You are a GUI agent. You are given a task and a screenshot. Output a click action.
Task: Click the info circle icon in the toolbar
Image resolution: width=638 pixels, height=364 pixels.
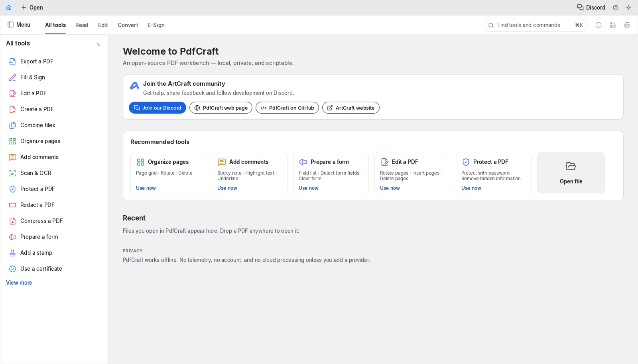[599, 25]
